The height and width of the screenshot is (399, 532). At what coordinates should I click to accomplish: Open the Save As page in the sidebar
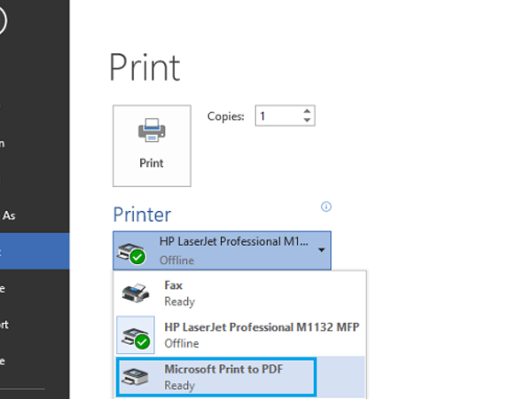click(x=9, y=215)
